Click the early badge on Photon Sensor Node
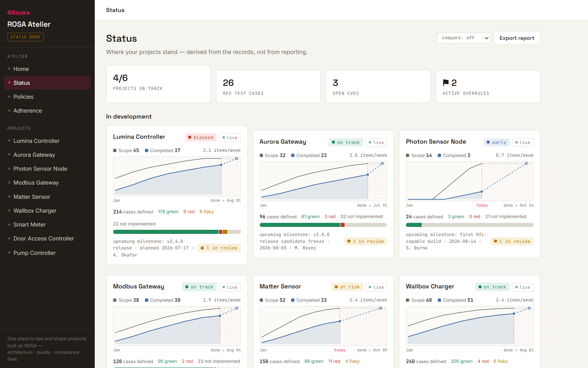588x368 pixels. click(496, 142)
